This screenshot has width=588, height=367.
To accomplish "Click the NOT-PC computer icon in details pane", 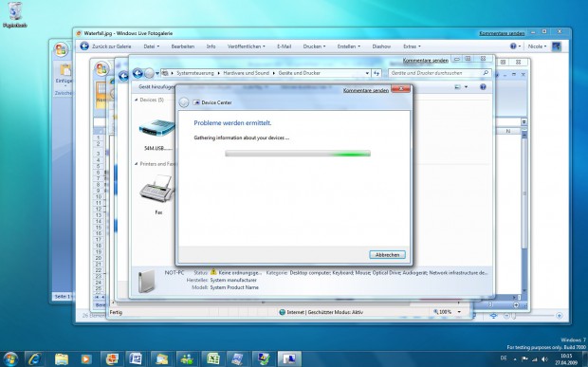I will click(146, 281).
